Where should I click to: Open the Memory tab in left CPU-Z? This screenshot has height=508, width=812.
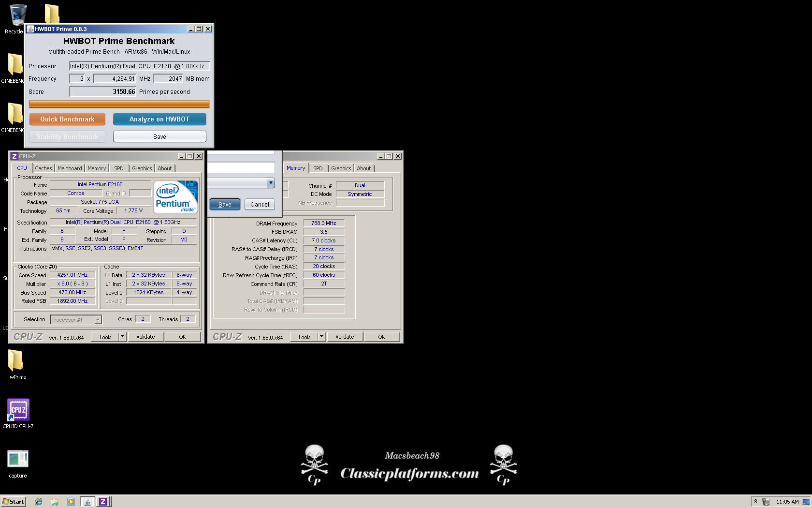pos(97,168)
